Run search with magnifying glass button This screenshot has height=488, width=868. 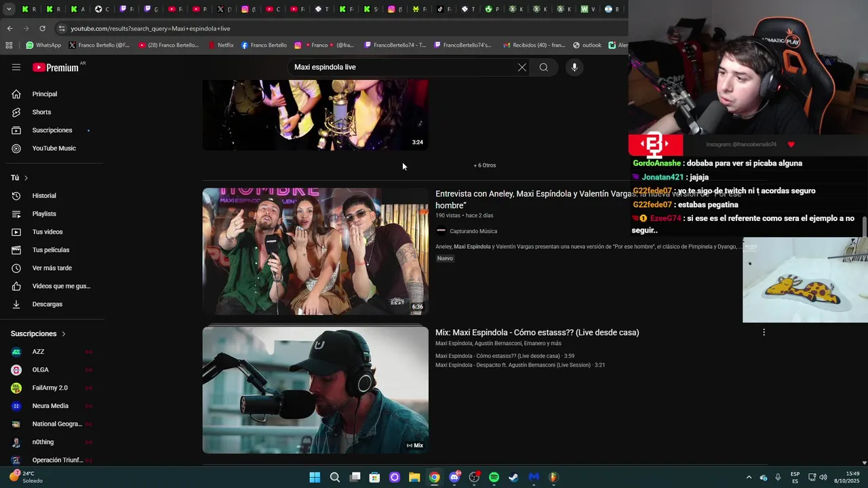coord(544,67)
